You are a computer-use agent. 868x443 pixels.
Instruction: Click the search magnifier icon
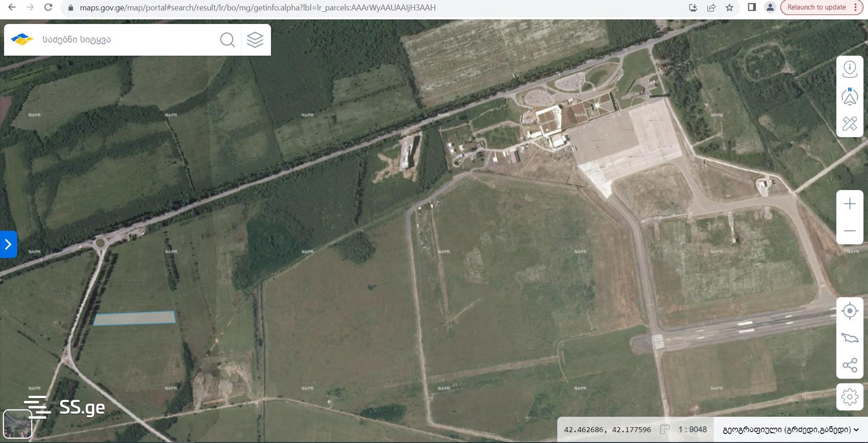click(x=228, y=40)
